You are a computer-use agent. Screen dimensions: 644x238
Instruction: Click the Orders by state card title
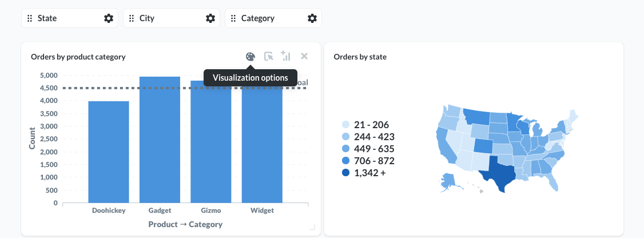point(360,57)
